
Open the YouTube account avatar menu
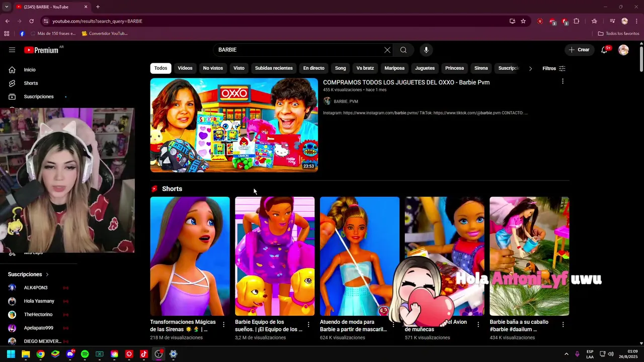coord(623,50)
